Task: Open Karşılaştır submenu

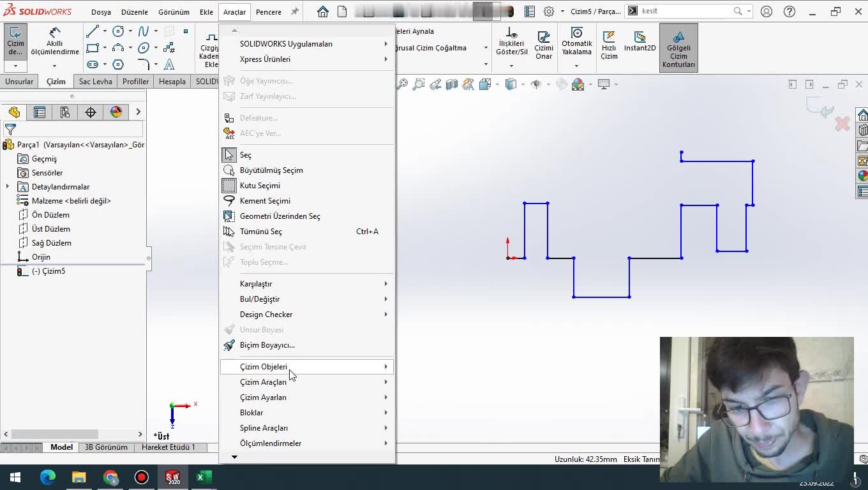Action: pyautogui.click(x=307, y=284)
